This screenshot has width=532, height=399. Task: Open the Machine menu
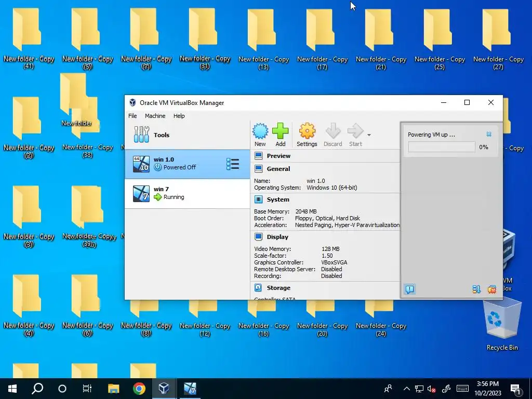pyautogui.click(x=155, y=116)
